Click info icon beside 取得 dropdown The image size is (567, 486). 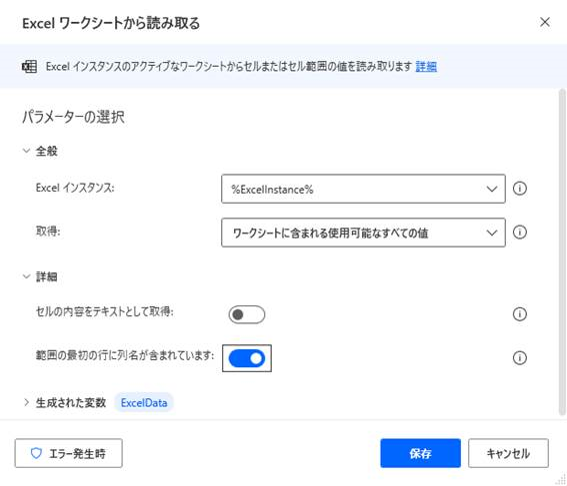click(x=520, y=232)
